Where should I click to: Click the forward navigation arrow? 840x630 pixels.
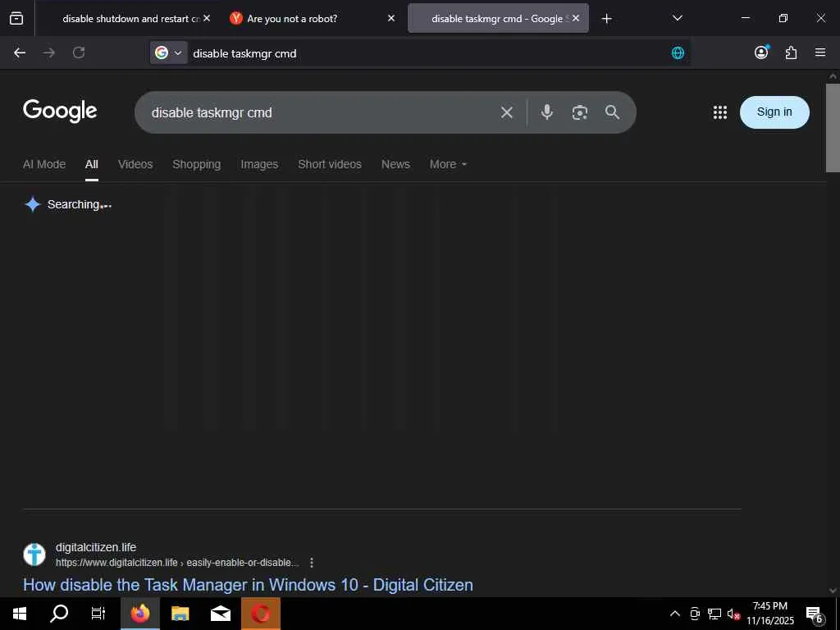click(x=48, y=52)
